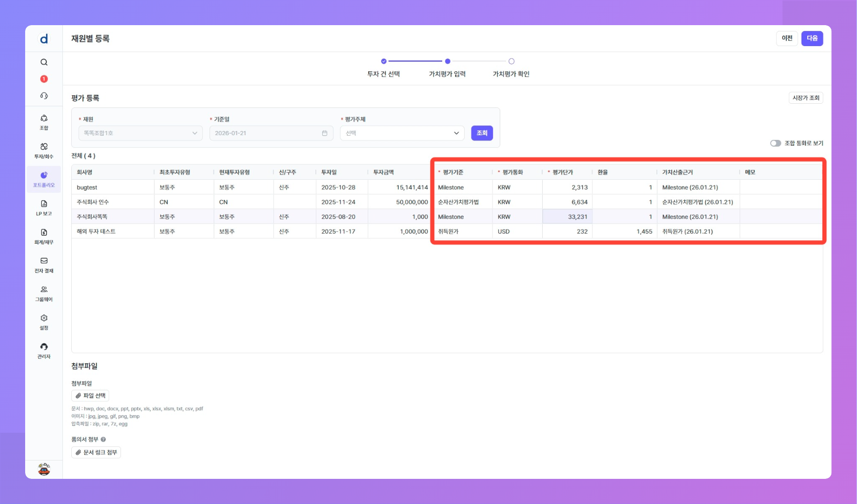
Task: Sort by the 회사명 column header
Action: (x=84, y=172)
